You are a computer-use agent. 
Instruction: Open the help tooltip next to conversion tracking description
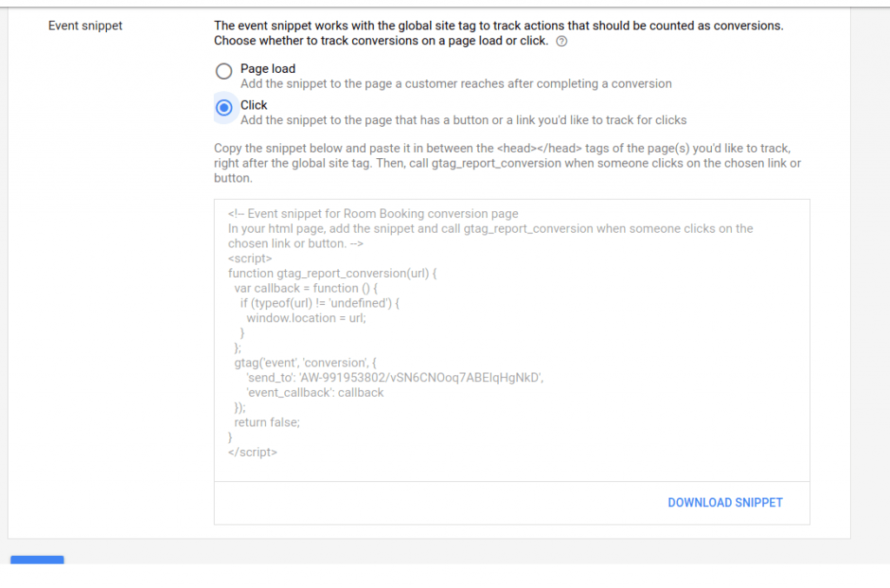click(561, 40)
